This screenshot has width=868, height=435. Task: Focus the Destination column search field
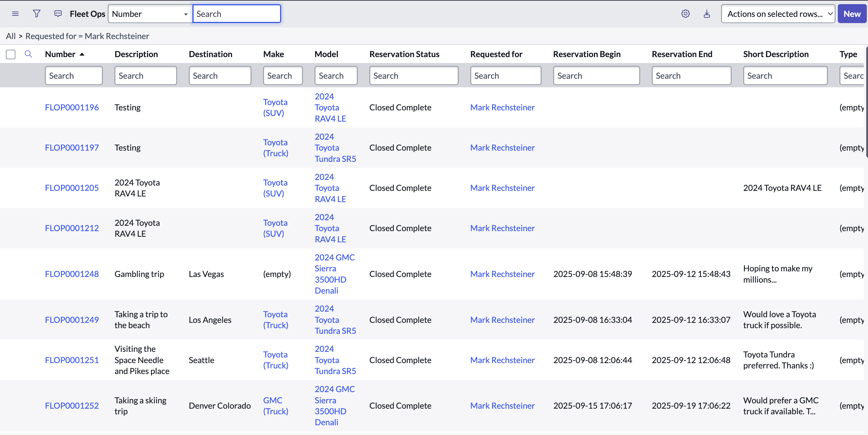tap(220, 76)
